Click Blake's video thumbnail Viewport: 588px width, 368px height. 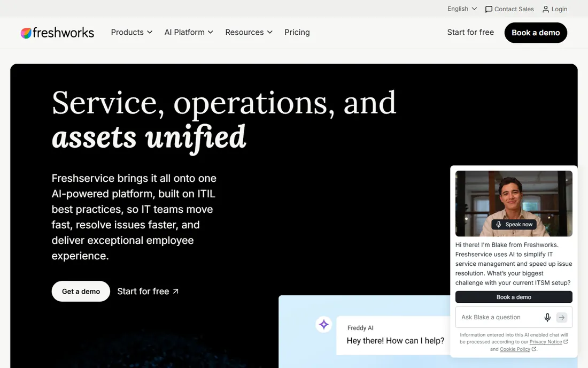pos(514,204)
